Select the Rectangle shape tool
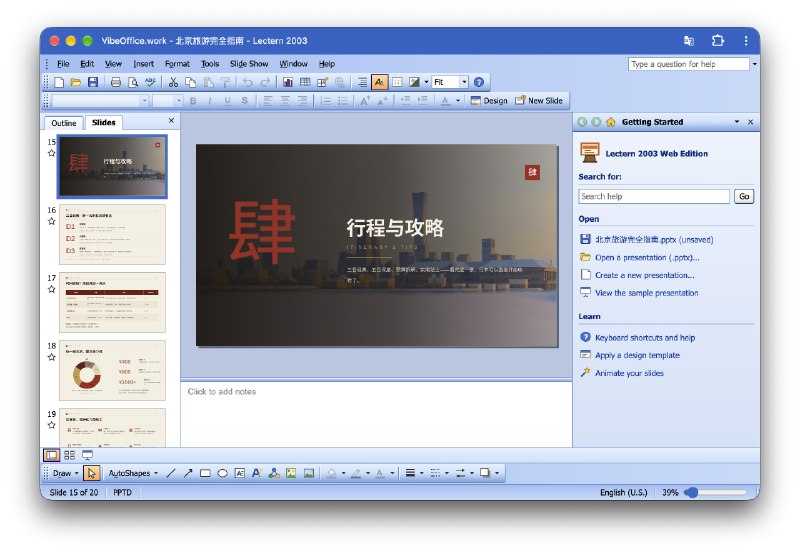Screen dimensions: 800x553 (x=205, y=473)
